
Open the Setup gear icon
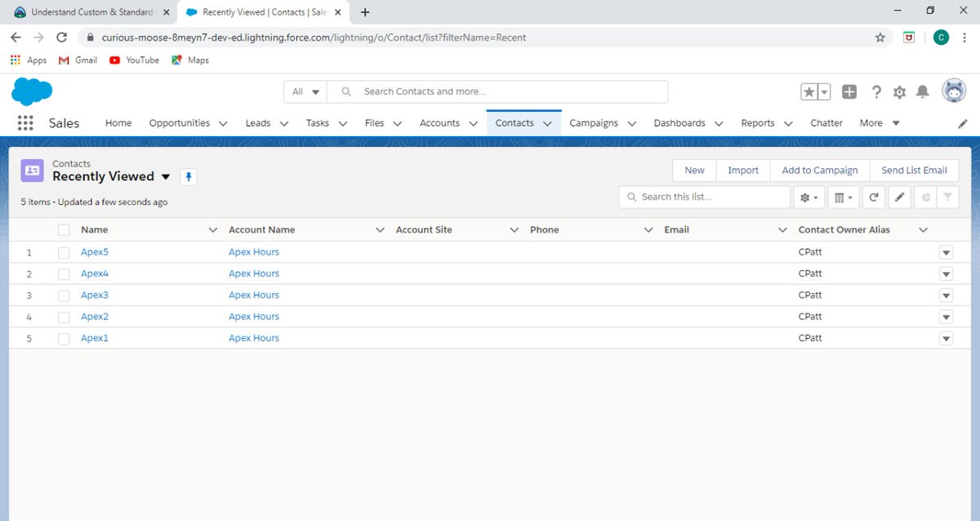(899, 92)
